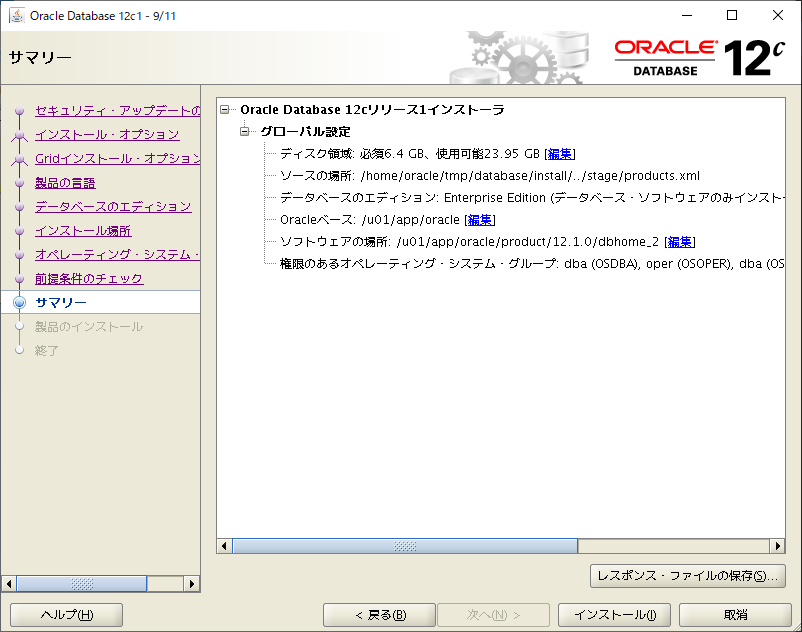Collapse the グローバル設定 tree node
802x632 pixels.
pos(245,131)
